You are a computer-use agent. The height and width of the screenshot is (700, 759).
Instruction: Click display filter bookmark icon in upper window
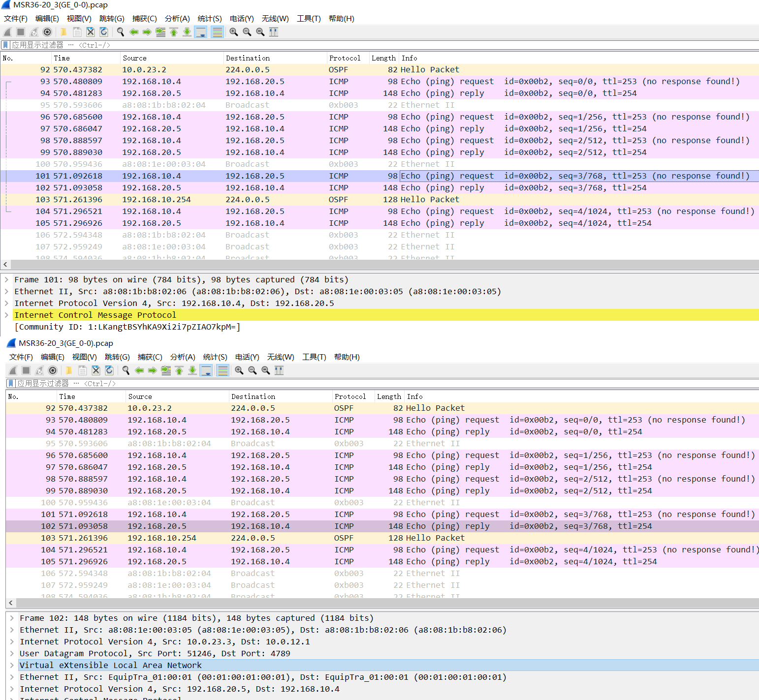coord(5,45)
